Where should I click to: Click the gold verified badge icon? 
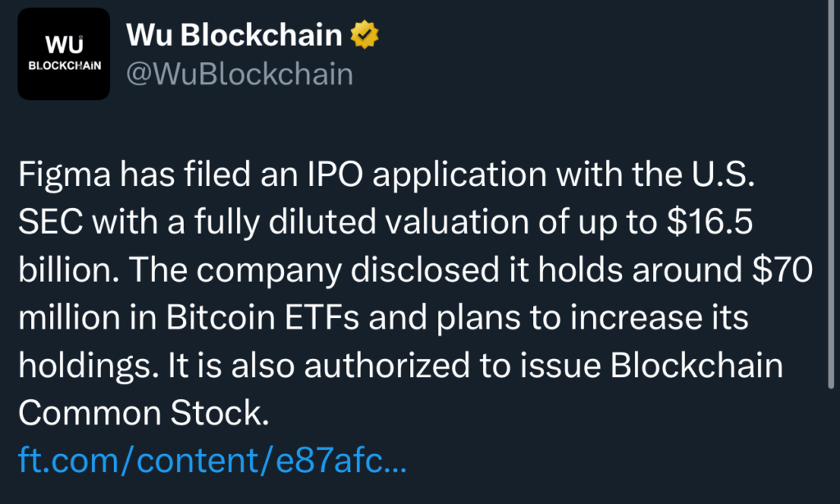[364, 34]
